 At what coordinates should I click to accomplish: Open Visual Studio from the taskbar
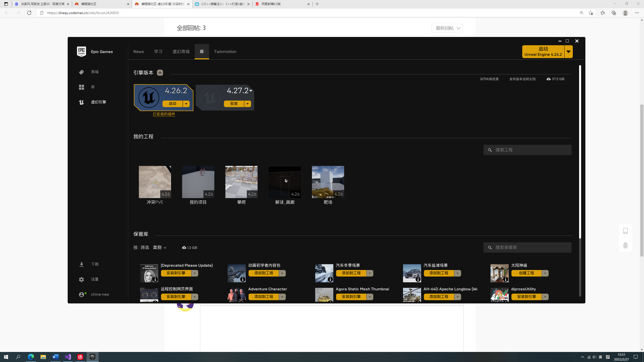tap(68, 357)
